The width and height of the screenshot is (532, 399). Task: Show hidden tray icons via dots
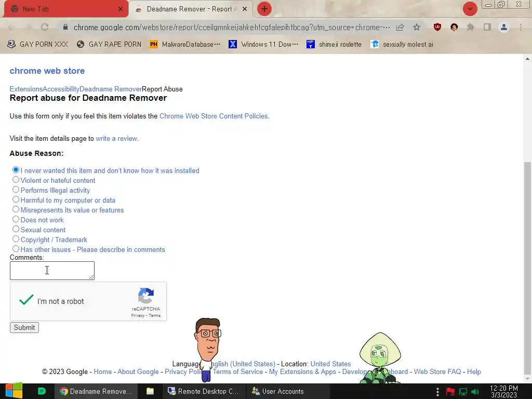click(x=437, y=392)
